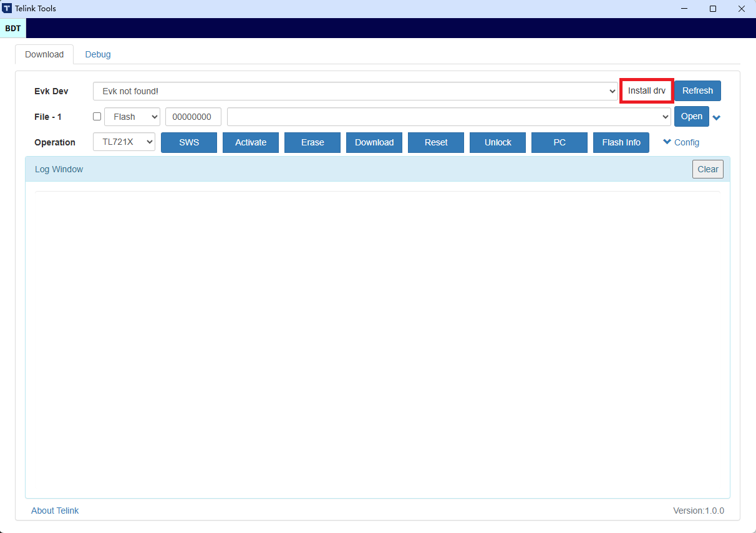
Task: Enable the File - 1 checkbox
Action: coord(97,117)
